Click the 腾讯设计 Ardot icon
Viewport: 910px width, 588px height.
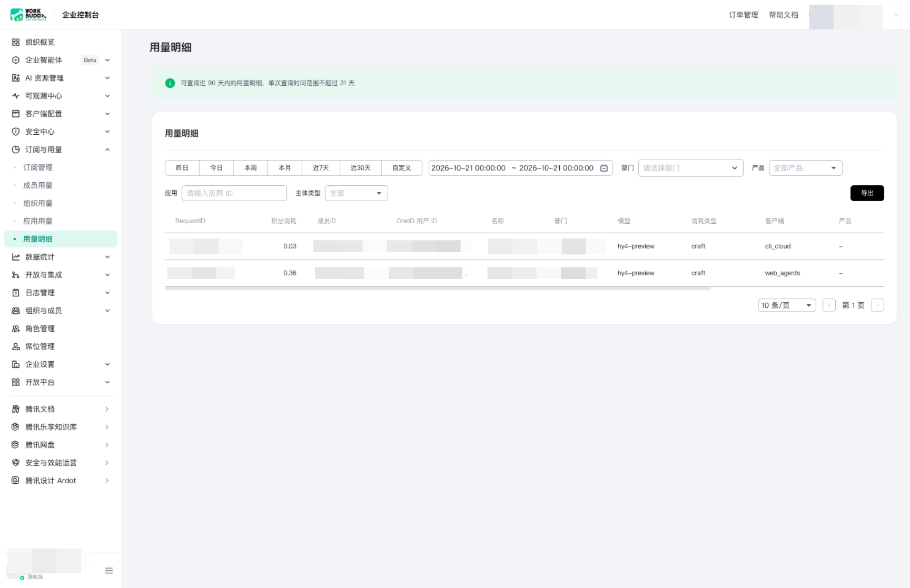coord(16,481)
